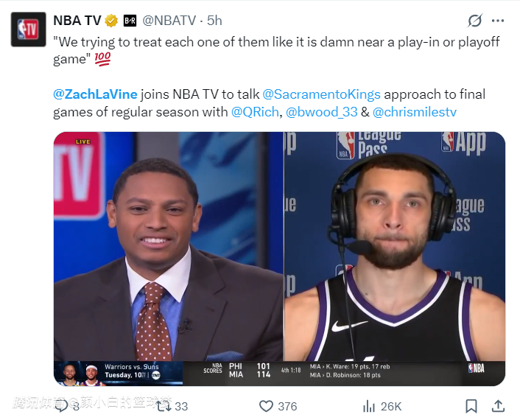Screen dimensions: 520x420
Task: Open @QRich profile mention
Action: tap(255, 113)
